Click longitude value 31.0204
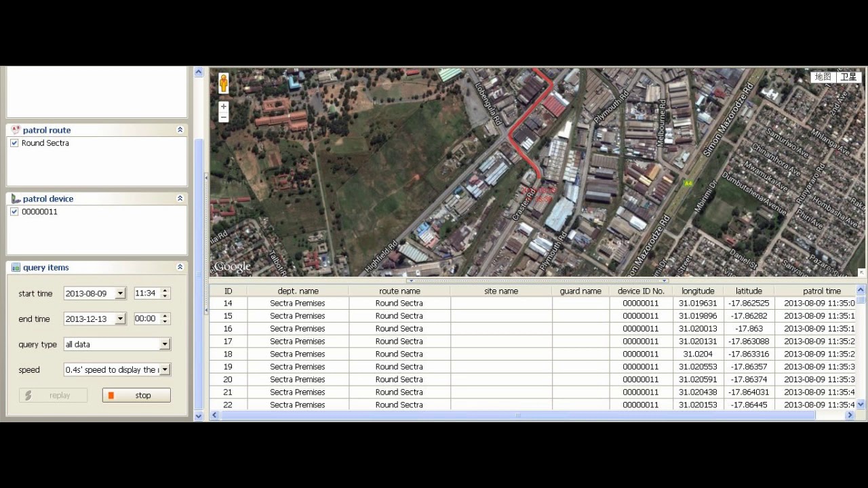 [x=698, y=354]
